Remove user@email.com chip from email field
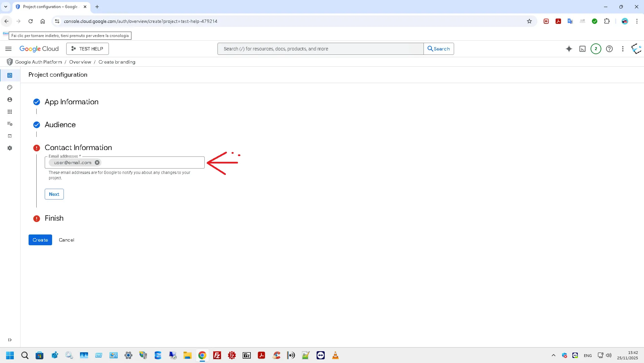Image resolution: width=644 pixels, height=363 pixels. (97, 162)
